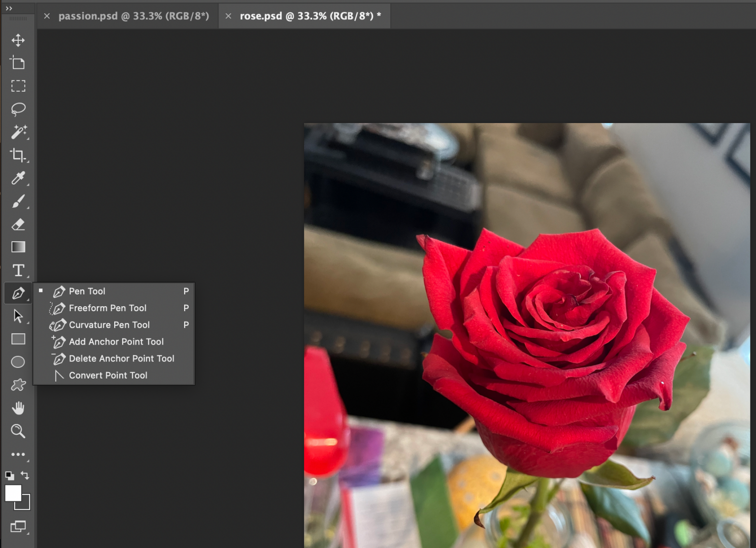Select the Rectangular Marquee tool
Viewport: 756px width, 548px height.
pos(18,86)
